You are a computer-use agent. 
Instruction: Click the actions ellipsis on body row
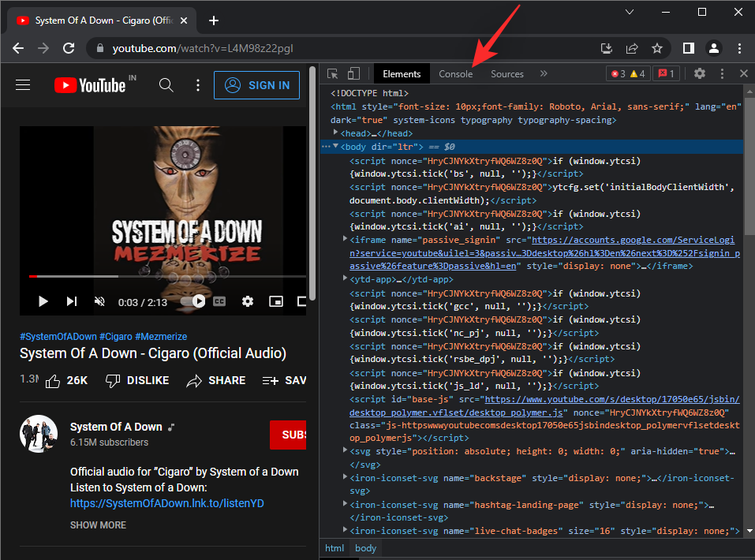[326, 147]
